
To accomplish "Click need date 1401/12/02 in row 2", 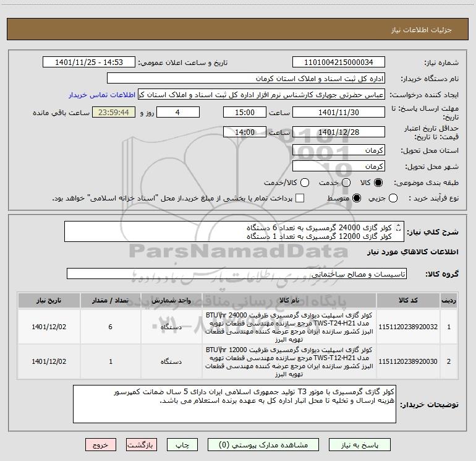I will coord(49,361).
